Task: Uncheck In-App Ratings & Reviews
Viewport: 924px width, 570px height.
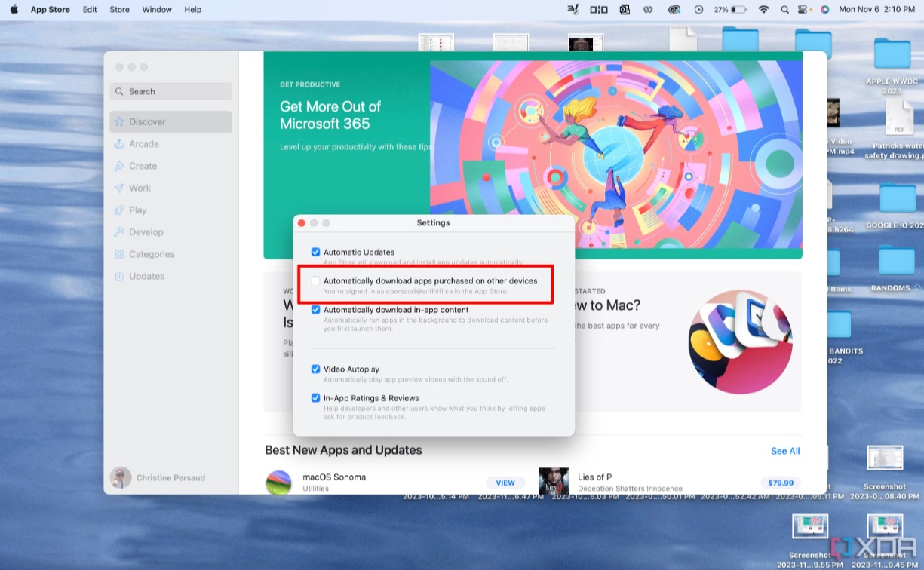Action: click(315, 397)
